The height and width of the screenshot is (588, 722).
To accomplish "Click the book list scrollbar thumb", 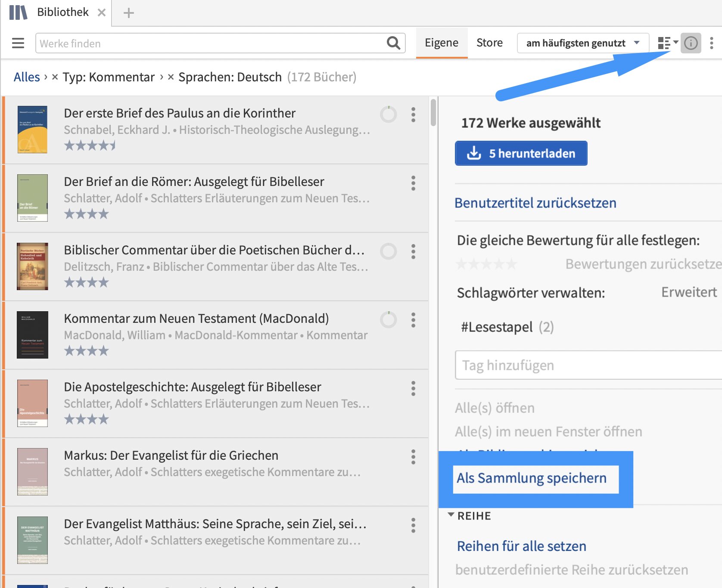I will click(433, 112).
